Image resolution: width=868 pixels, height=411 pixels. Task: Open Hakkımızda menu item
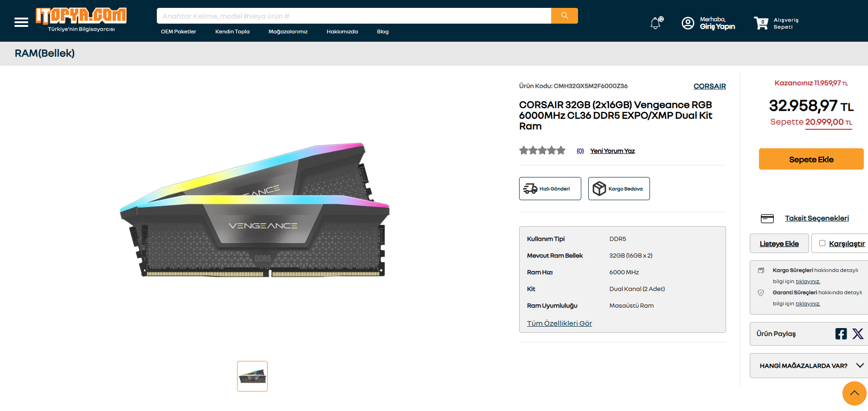[x=342, y=32]
